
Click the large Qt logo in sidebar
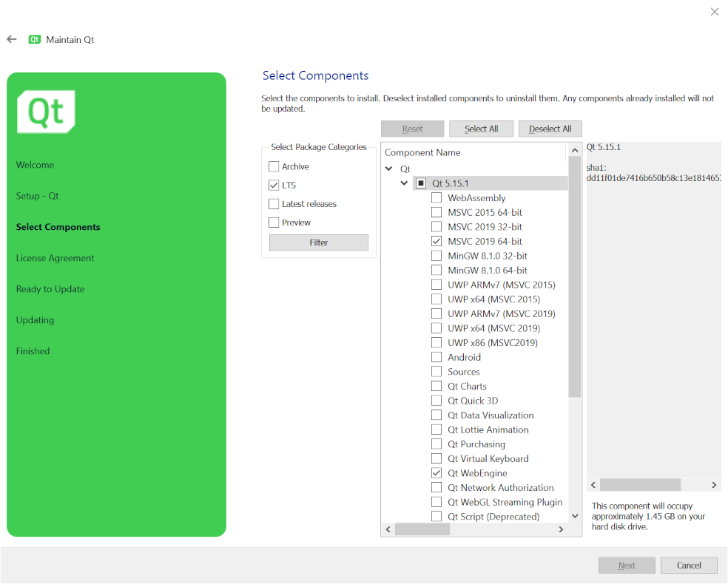(46, 112)
